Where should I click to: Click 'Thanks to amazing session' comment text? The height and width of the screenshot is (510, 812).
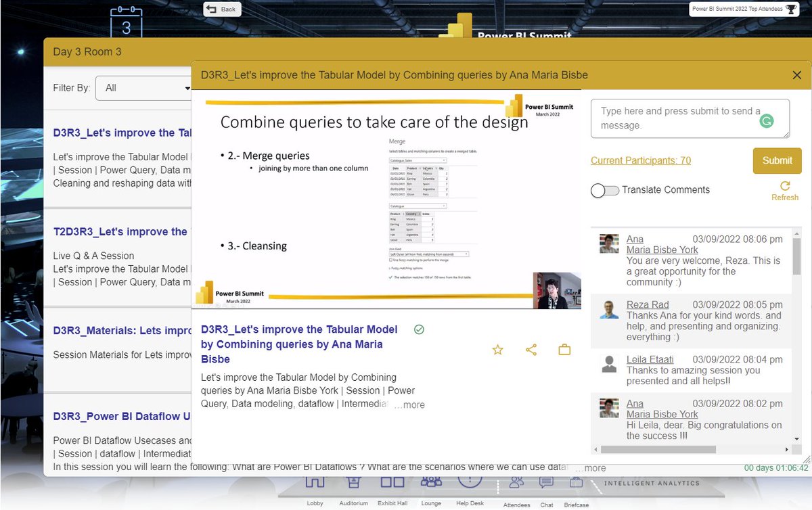click(693, 375)
